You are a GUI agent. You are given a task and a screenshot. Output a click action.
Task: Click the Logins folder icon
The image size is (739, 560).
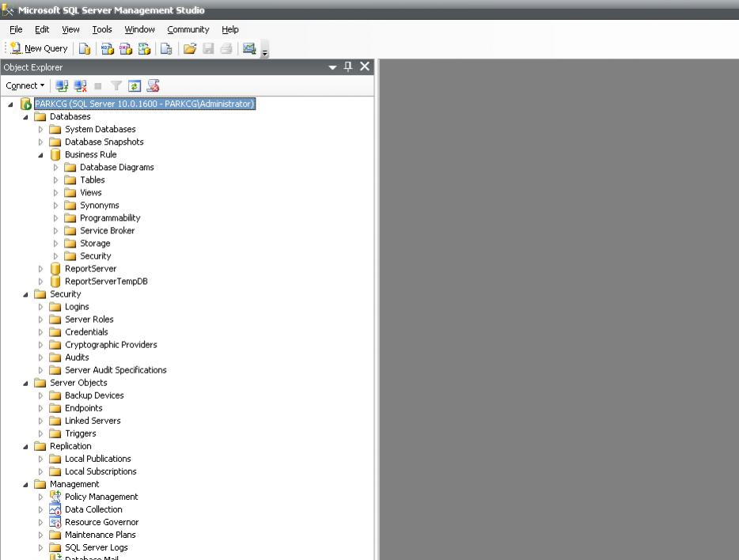(x=55, y=307)
